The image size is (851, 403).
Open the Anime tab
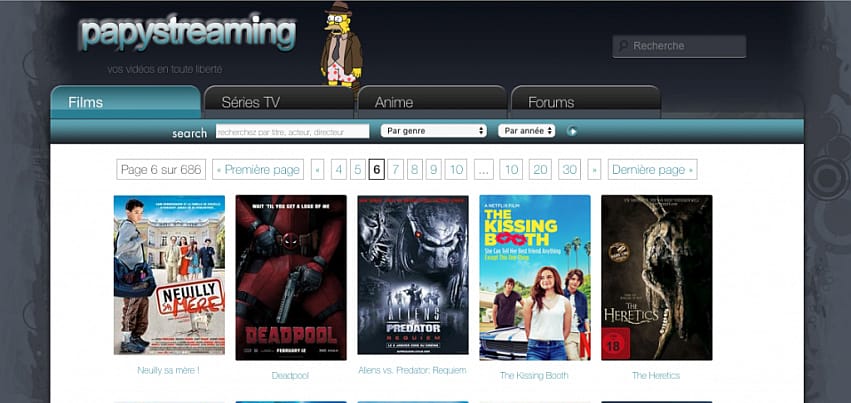tap(432, 102)
